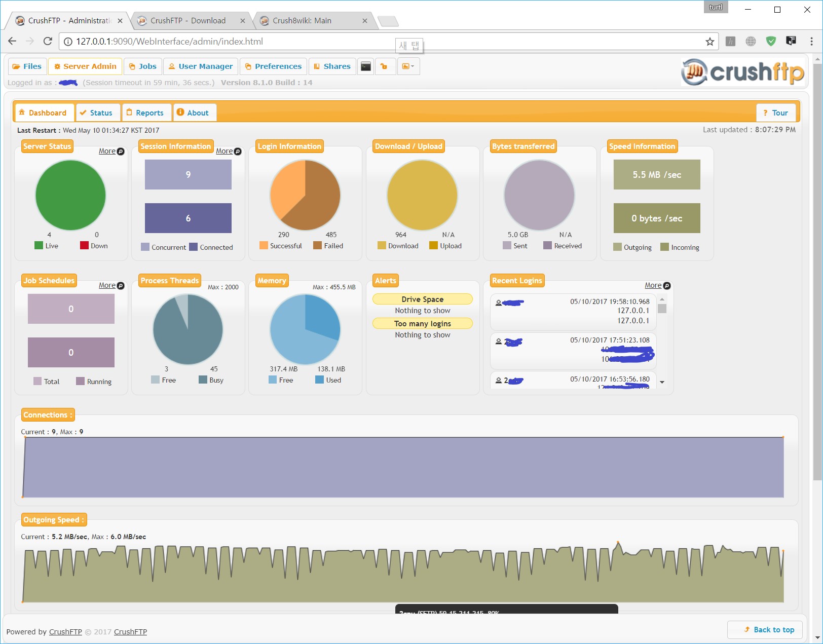This screenshot has width=823, height=644.
Task: Click More link in Session Information panel
Action: point(229,151)
